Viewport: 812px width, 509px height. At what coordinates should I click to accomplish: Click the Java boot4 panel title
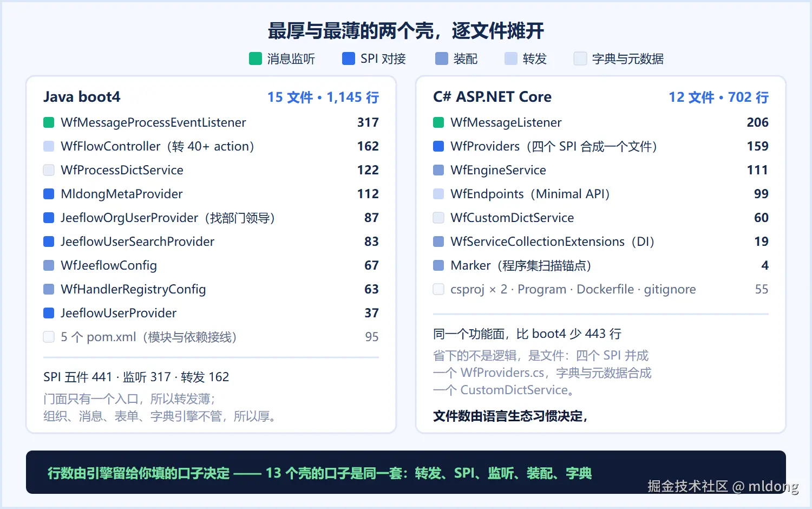82,97
